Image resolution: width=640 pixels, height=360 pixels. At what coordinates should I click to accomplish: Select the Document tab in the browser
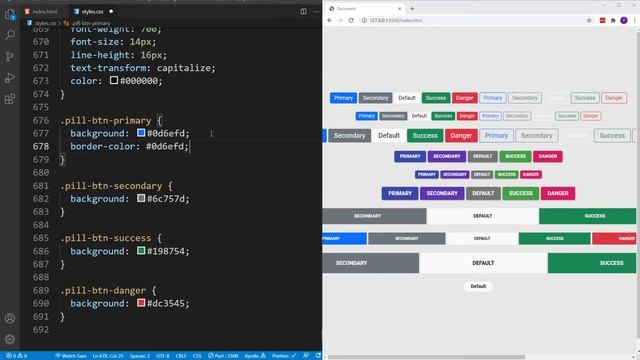[x=364, y=9]
